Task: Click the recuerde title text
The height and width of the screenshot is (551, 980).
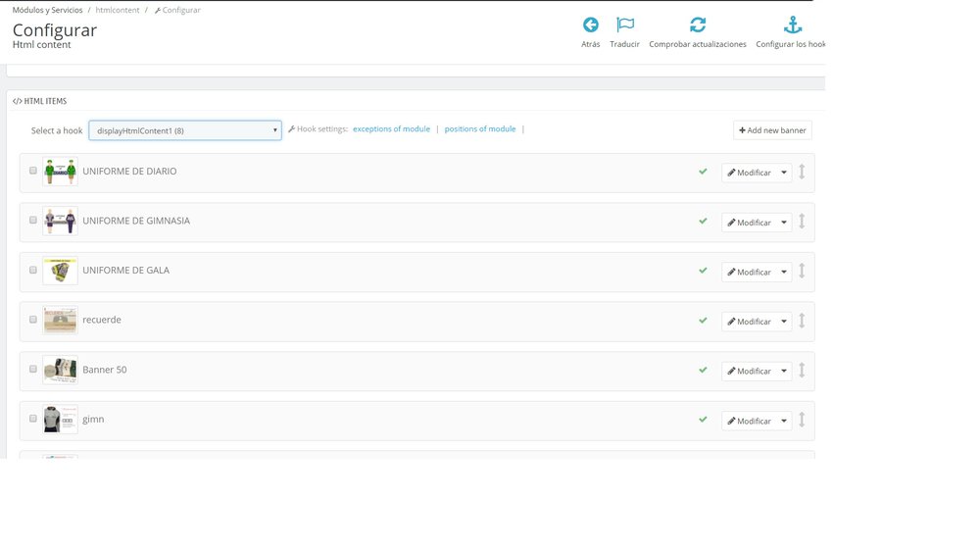Action: [102, 320]
